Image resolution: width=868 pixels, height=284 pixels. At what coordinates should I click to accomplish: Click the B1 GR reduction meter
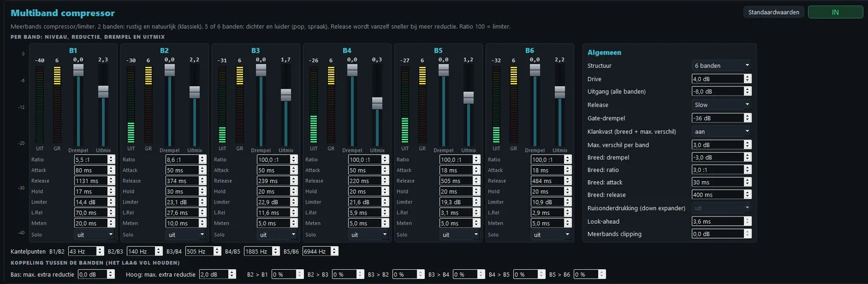click(x=57, y=104)
